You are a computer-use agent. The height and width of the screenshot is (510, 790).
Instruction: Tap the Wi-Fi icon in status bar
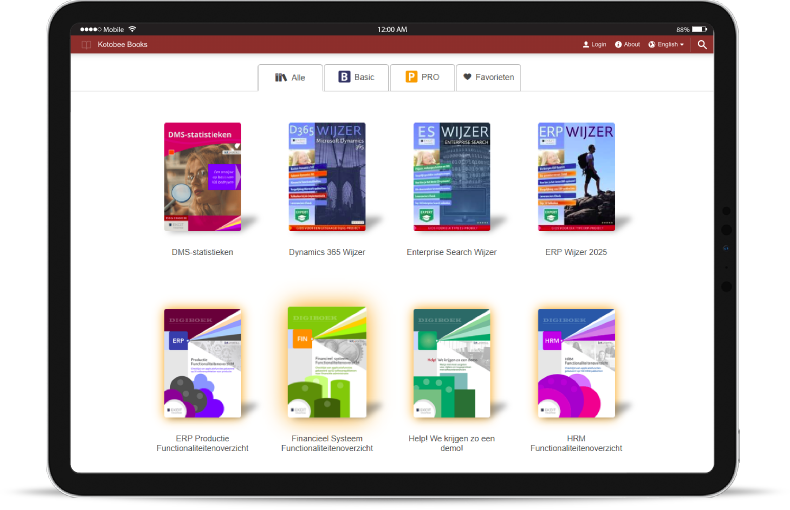coord(132,29)
